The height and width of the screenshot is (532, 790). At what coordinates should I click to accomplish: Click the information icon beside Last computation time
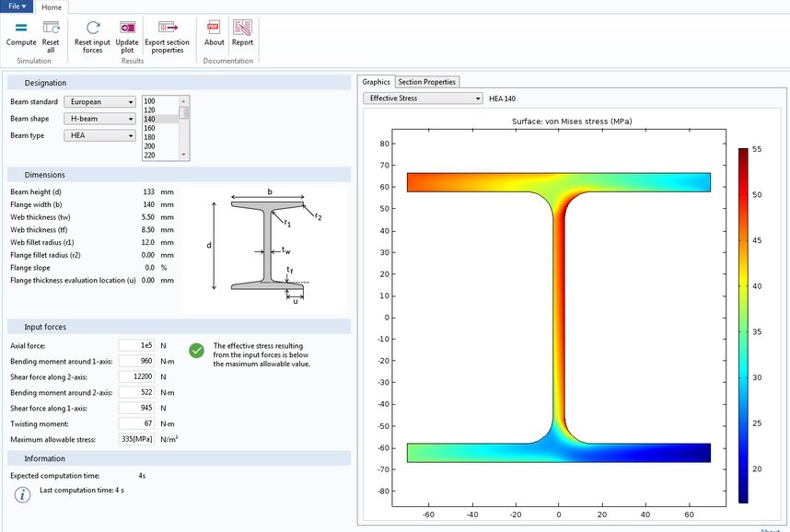[x=22, y=495]
